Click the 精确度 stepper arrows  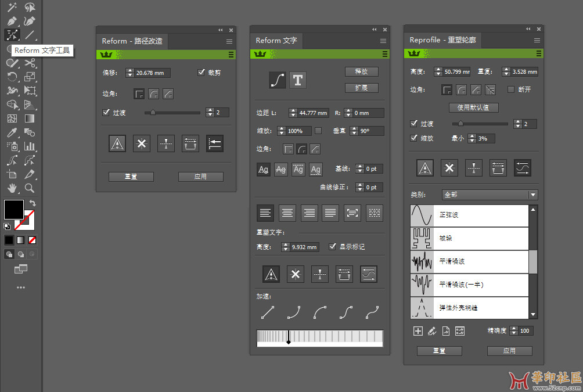coord(514,330)
